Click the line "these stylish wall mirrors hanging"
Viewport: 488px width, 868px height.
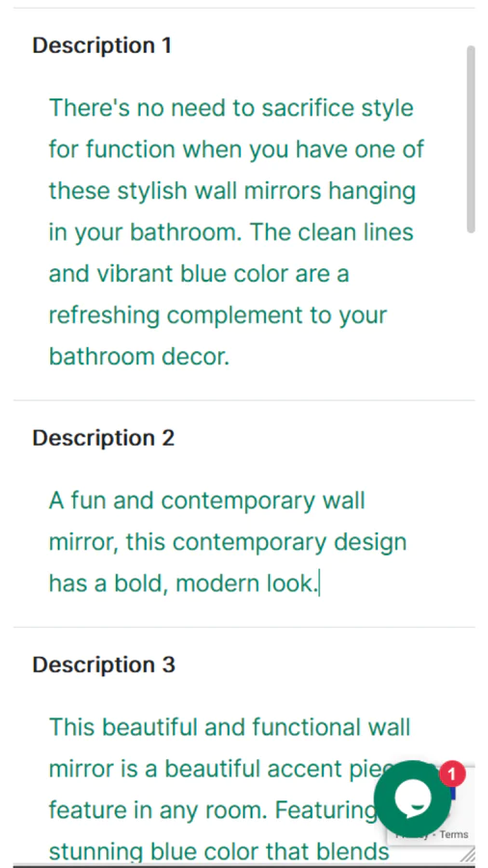(x=232, y=191)
